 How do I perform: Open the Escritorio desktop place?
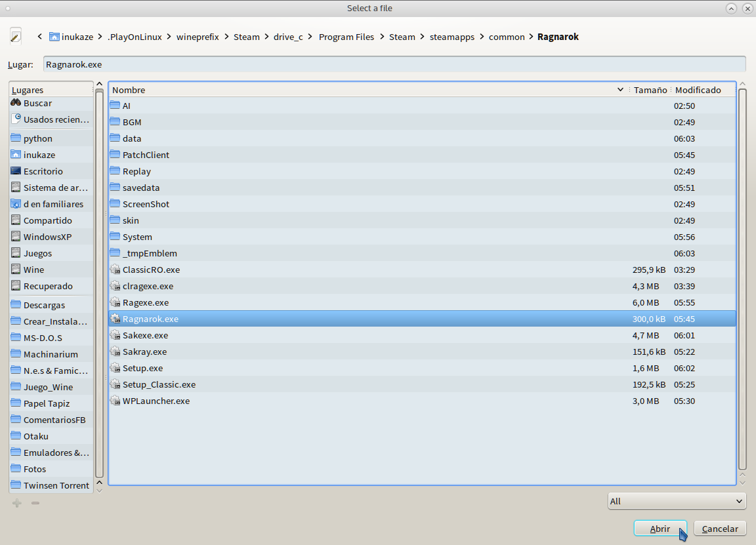[x=51, y=171]
